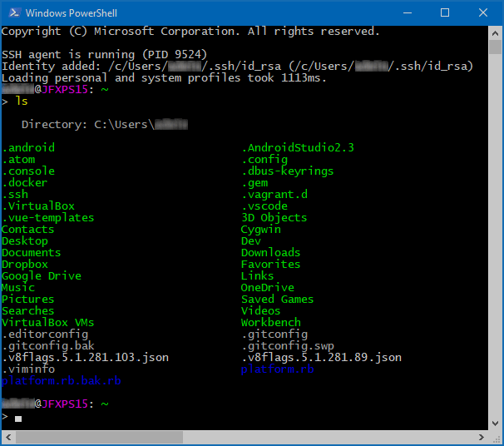The image size is (504, 446).
Task: Click the .vue-templates entry
Action: 48,218
